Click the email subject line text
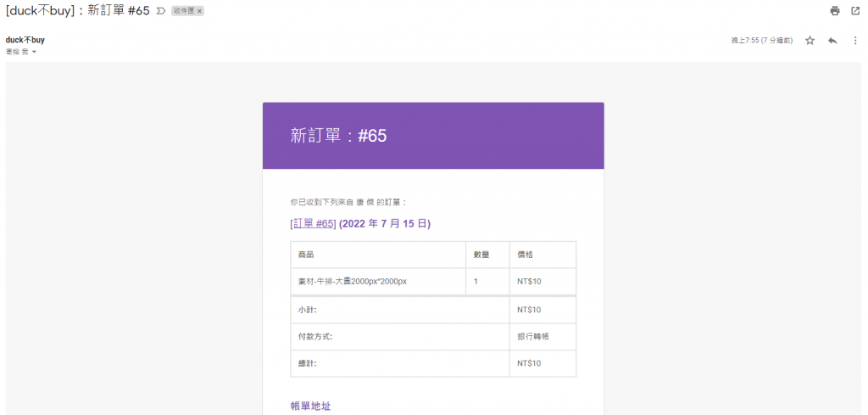 (x=78, y=11)
